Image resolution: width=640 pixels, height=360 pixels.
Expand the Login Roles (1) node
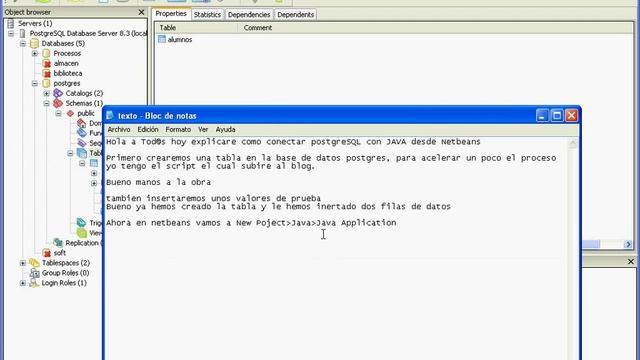point(23,283)
